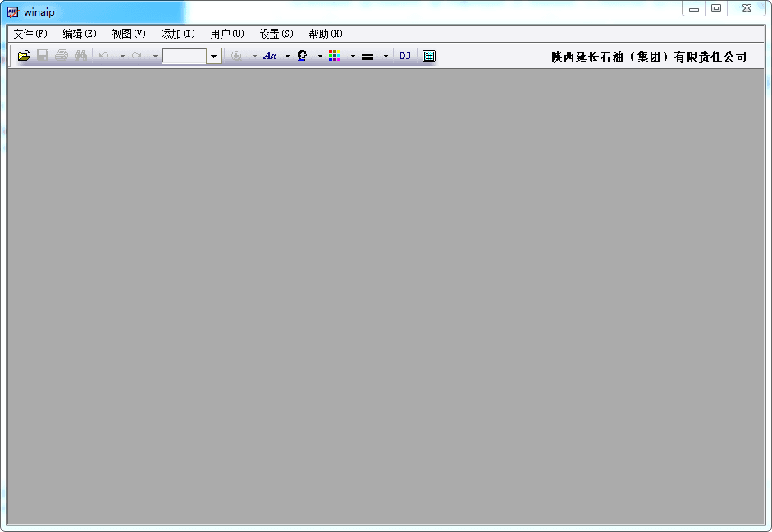Click the Zoom magnifier icon

point(236,56)
